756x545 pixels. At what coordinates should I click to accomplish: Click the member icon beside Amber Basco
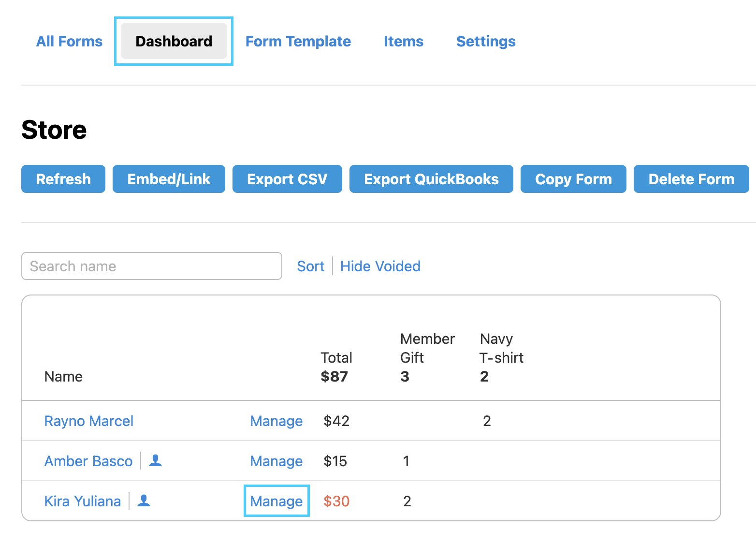pos(155,460)
